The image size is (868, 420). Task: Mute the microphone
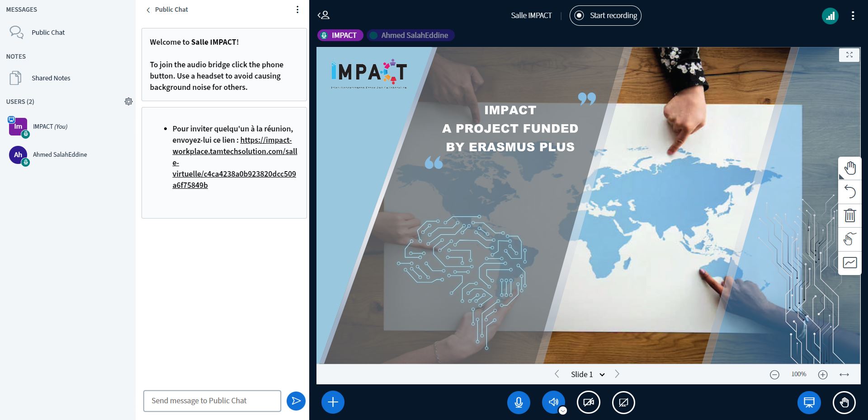point(519,402)
